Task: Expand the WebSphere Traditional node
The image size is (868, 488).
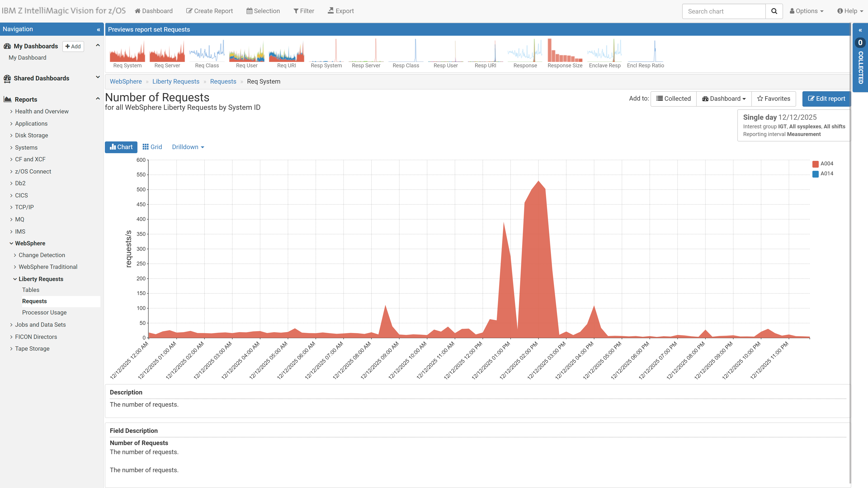Action: [15, 267]
